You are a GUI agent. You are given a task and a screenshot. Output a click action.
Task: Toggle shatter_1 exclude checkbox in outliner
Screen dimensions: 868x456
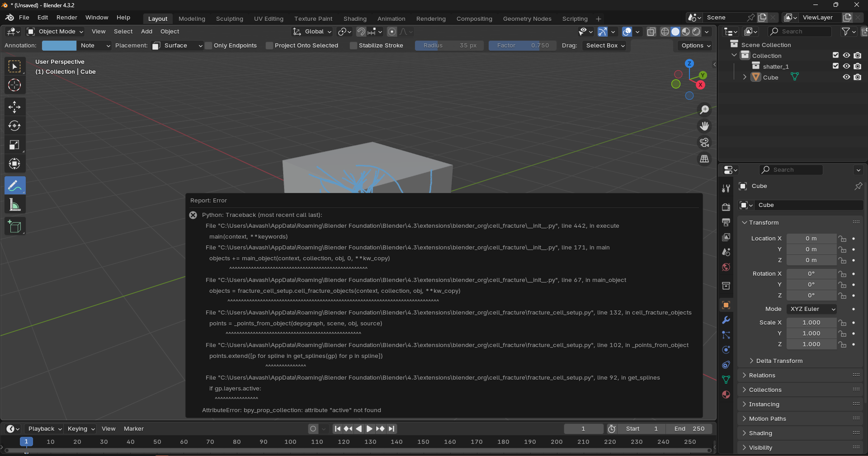[x=835, y=66]
